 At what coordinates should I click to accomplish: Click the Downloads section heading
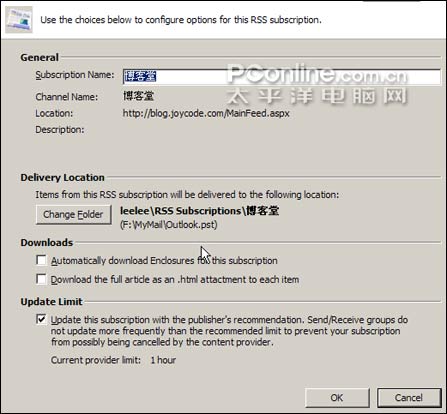pyautogui.click(x=46, y=242)
